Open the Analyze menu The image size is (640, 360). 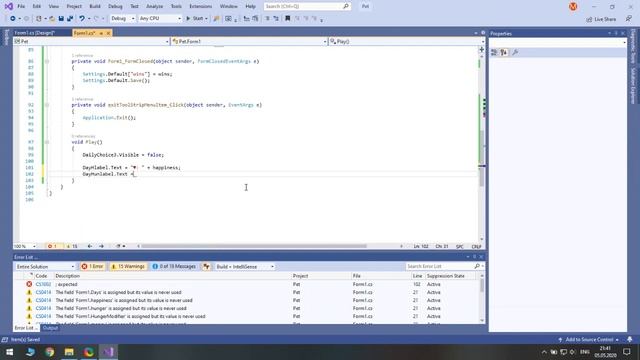[154, 7]
